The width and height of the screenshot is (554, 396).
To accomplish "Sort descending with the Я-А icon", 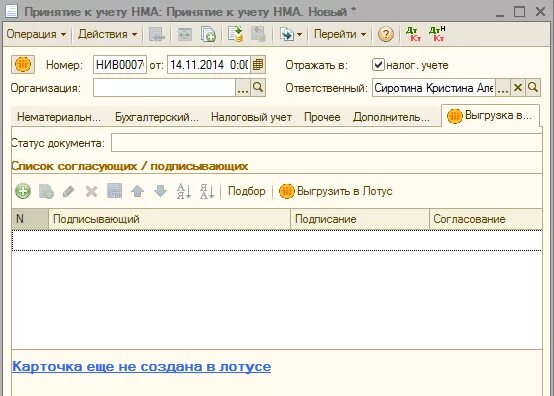I will (x=207, y=191).
